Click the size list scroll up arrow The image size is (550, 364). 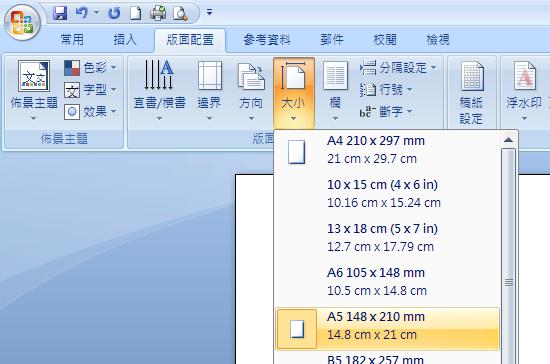pyautogui.click(x=508, y=140)
